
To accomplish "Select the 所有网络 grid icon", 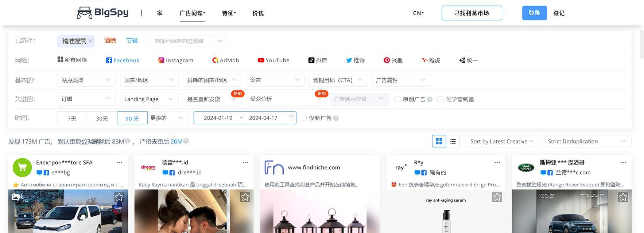I will [60, 59].
